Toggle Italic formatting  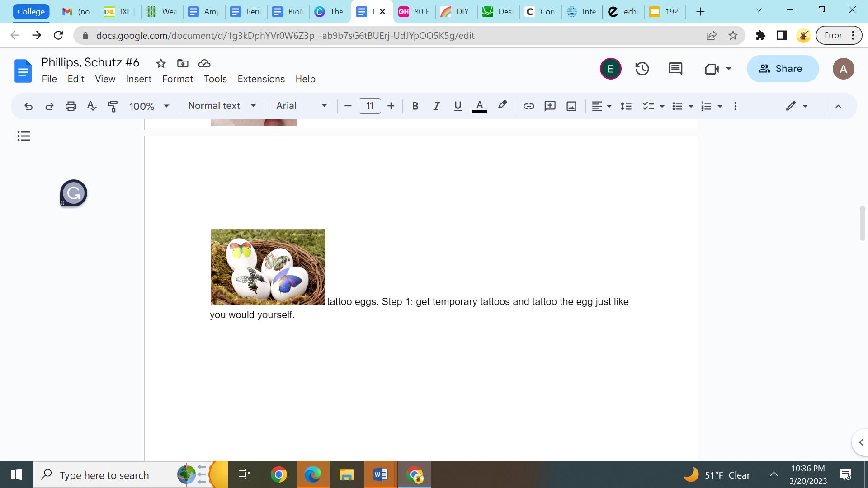436,106
